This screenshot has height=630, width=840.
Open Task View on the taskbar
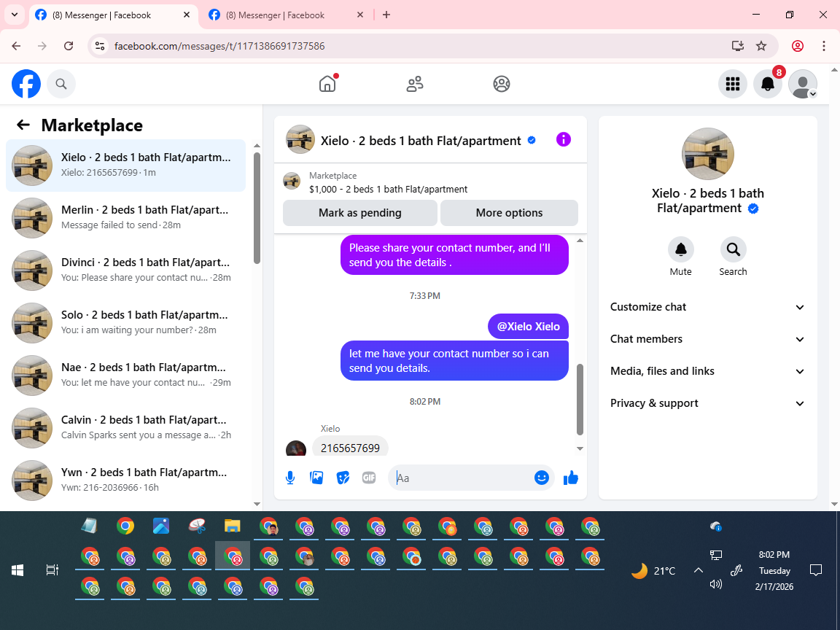point(52,570)
